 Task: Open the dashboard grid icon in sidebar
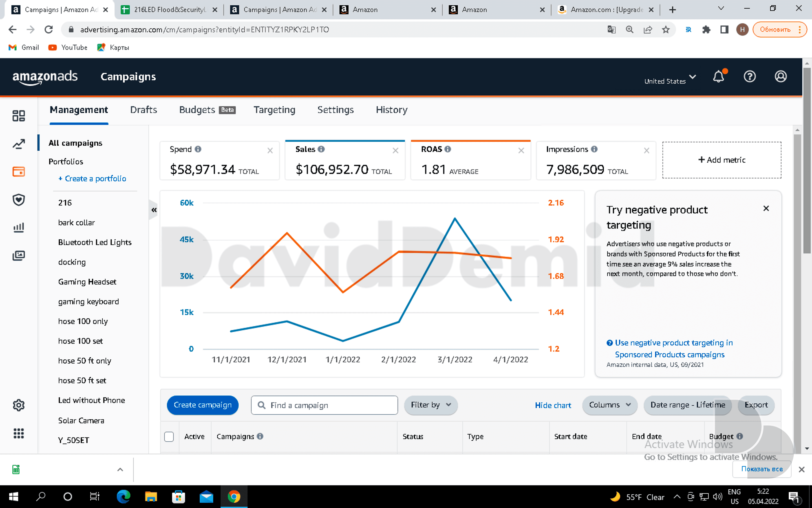[19, 116]
